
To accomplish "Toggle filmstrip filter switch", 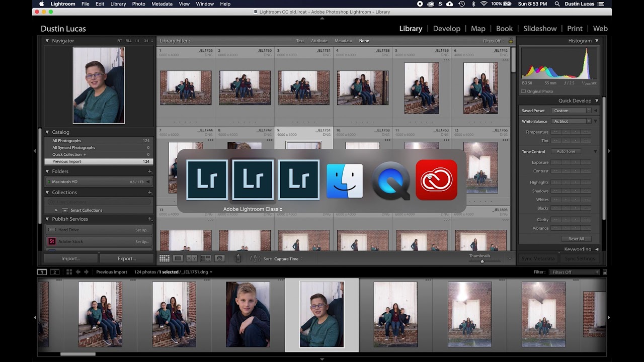I will tap(605, 272).
